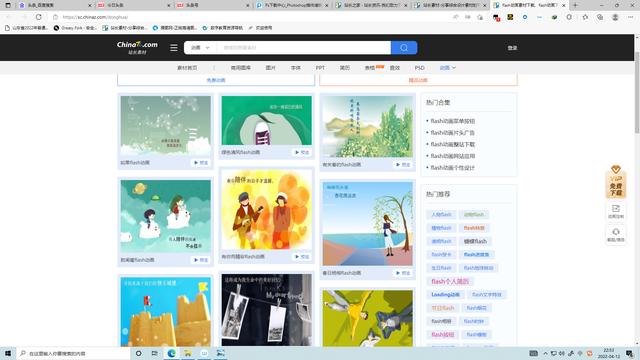Open the fourth 'flash动画' link in the hot collections list
The height and width of the screenshot is (360, 640).
pos(453,156)
